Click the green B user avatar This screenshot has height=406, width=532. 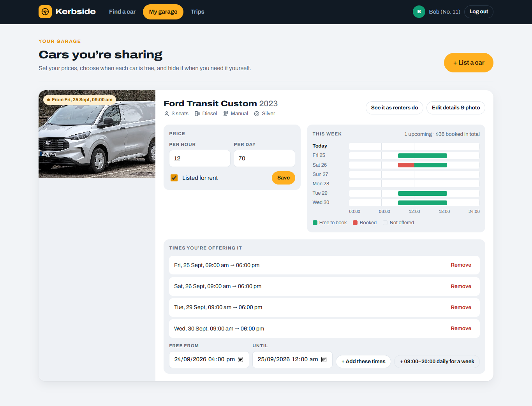[419, 12]
